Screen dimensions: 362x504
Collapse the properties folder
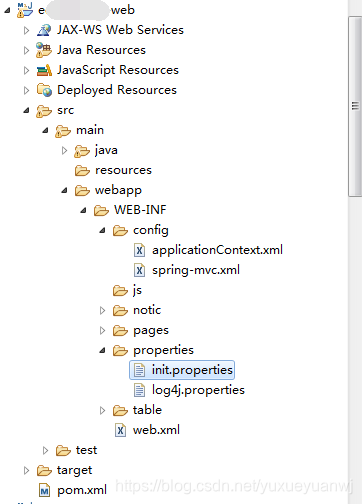pos(102,350)
